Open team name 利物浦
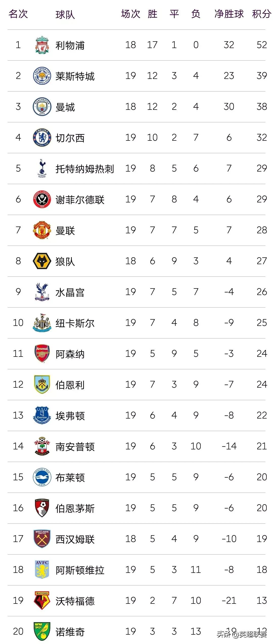This screenshot has height=644, width=273. 70,46
